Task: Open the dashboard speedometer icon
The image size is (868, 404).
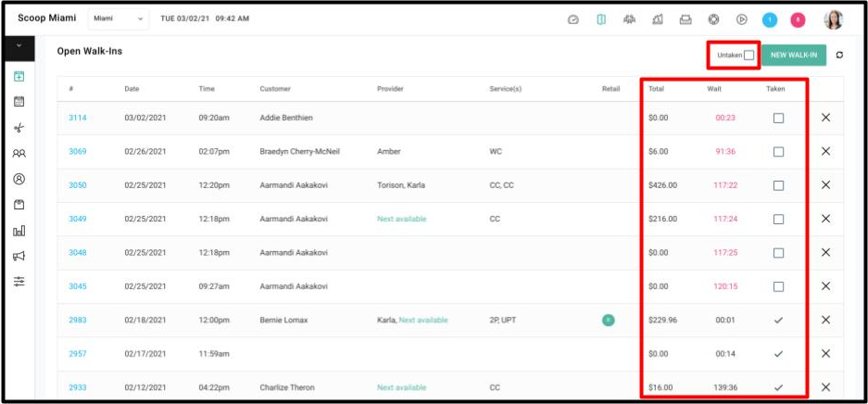Action: [x=573, y=19]
